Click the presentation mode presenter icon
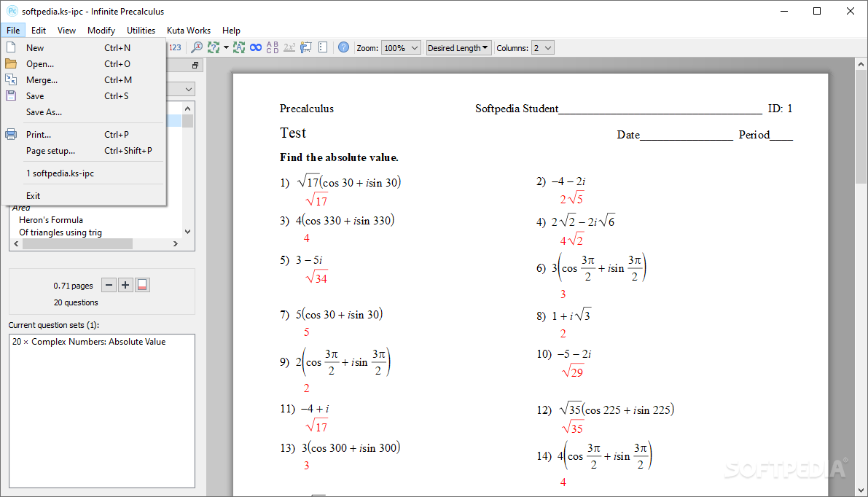The height and width of the screenshot is (497, 868). click(x=305, y=47)
